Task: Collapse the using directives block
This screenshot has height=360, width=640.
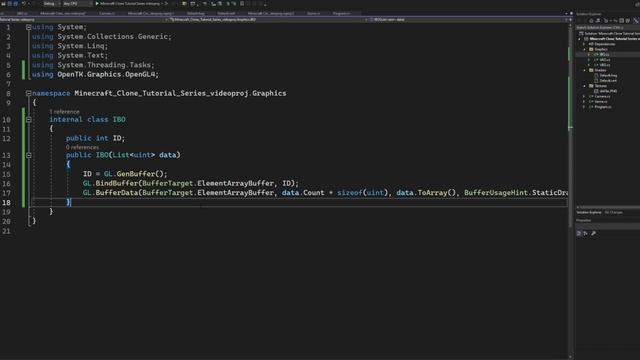Action: click(29, 27)
